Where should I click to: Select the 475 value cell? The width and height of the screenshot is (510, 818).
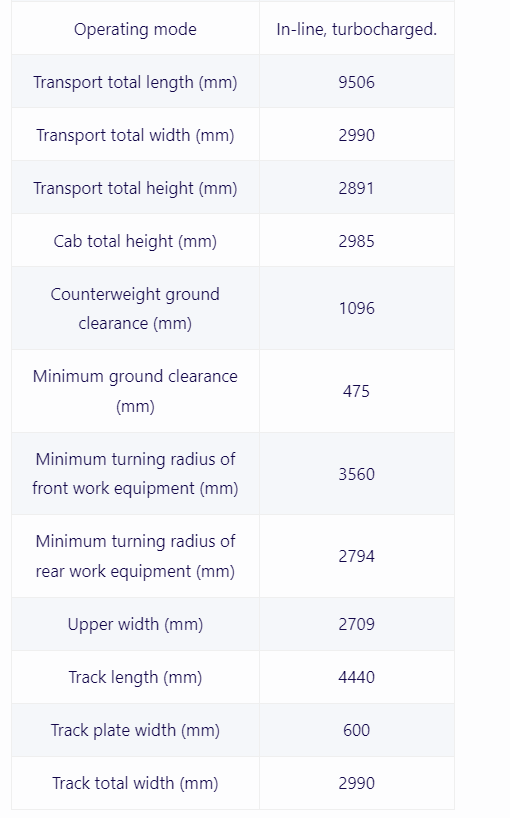tap(357, 391)
